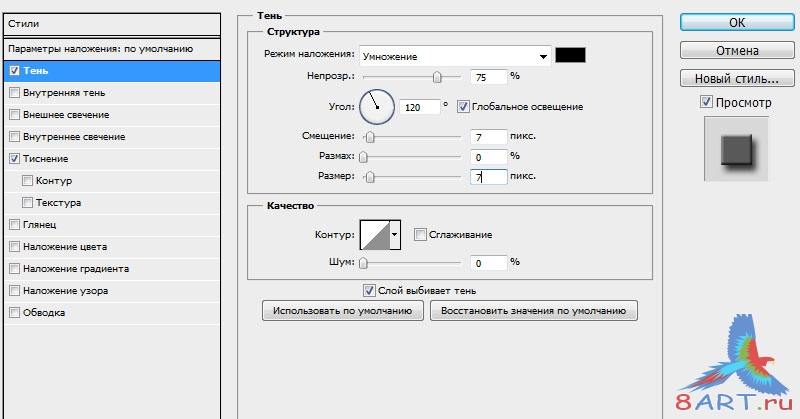Click the angle value field showing 120
Screen dimensions: 800x419
tap(419, 107)
